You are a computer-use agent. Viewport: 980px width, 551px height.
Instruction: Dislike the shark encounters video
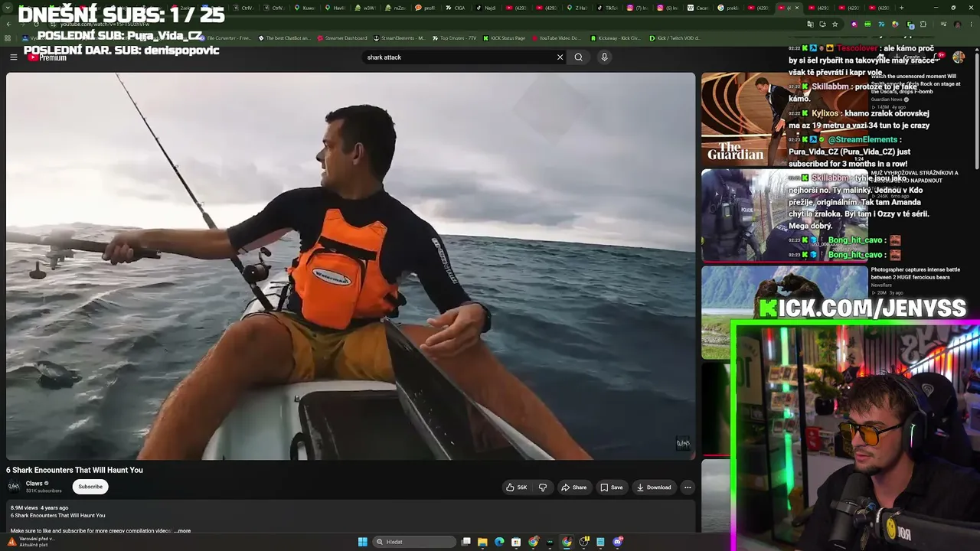click(543, 487)
